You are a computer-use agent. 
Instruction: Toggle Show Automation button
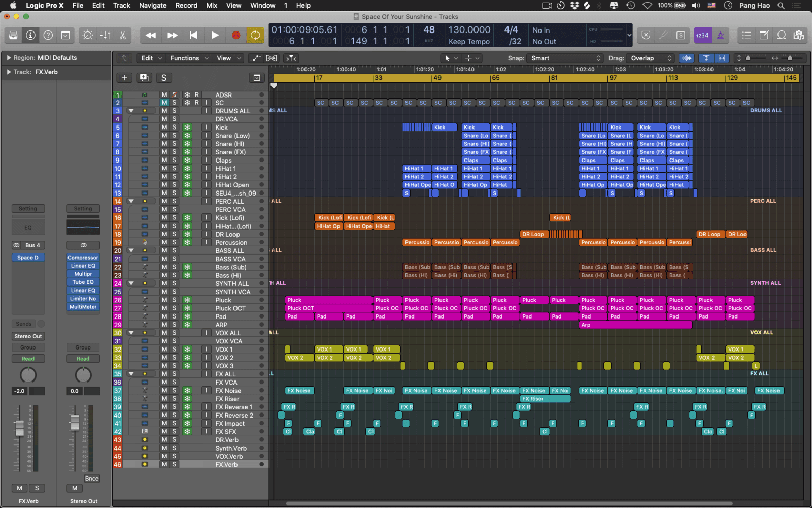pyautogui.click(x=255, y=58)
